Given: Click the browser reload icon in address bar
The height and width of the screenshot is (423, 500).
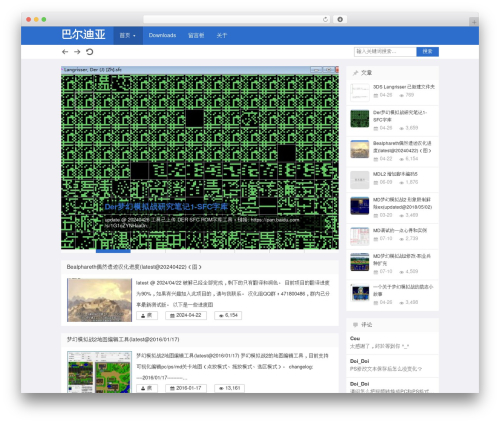Looking at the screenshot, I should point(325,19).
